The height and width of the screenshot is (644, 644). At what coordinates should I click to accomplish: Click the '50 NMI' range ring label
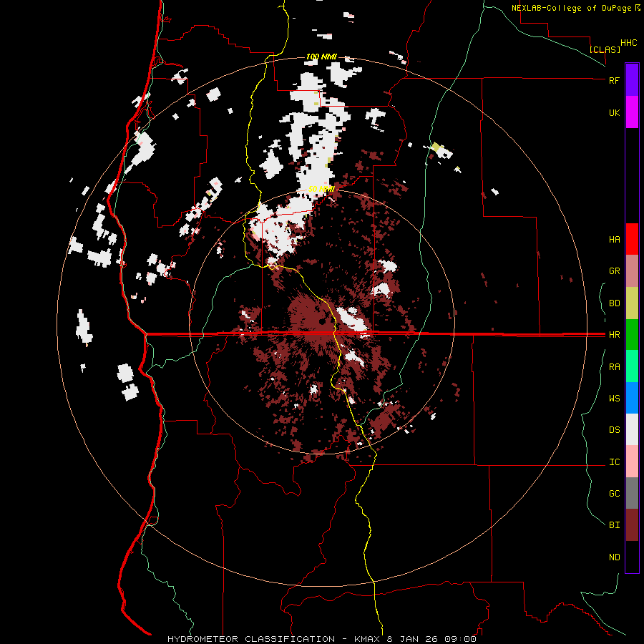point(321,189)
